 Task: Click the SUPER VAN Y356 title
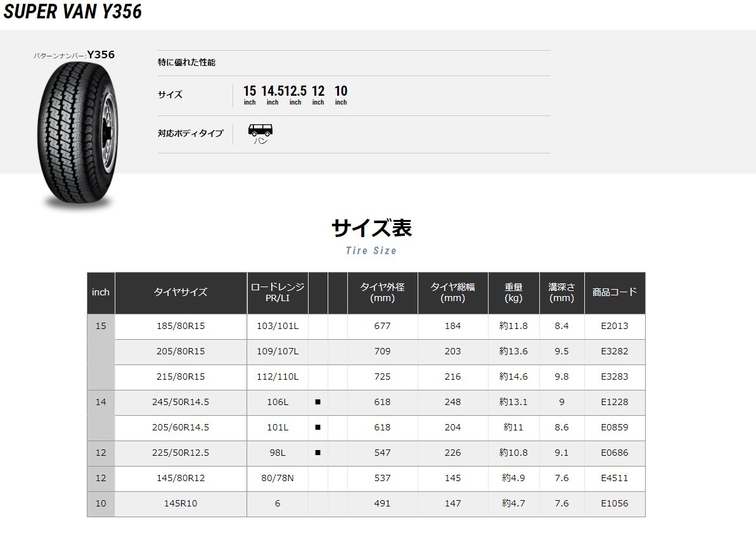click(x=73, y=11)
